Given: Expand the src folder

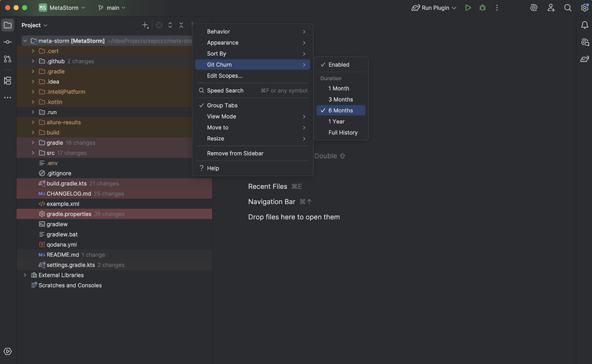Looking at the screenshot, I should pyautogui.click(x=33, y=153).
